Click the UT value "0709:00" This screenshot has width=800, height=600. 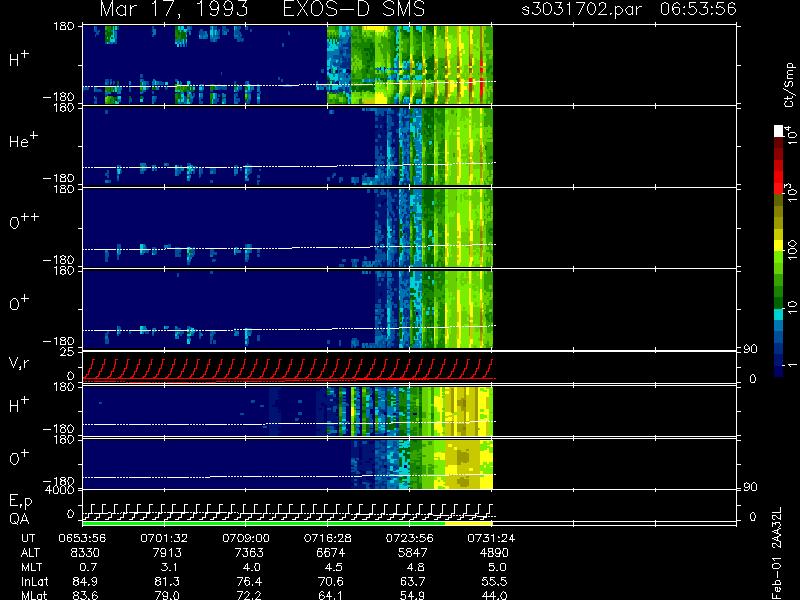tap(245, 538)
